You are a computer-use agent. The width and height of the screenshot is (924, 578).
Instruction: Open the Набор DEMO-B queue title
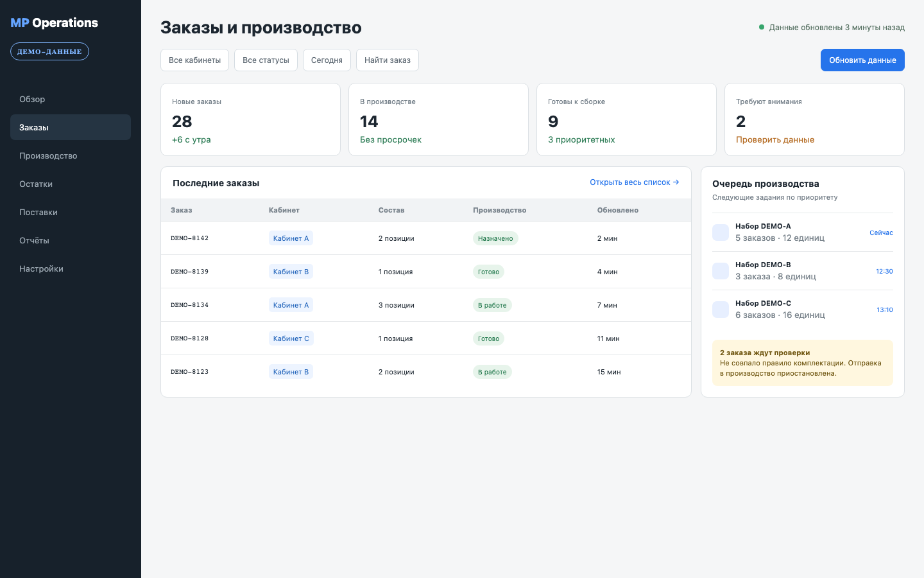[x=763, y=265]
